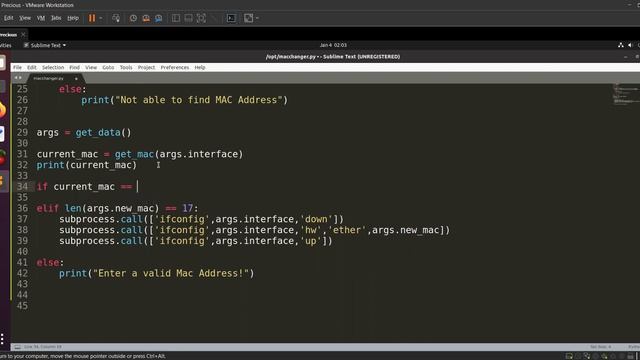
Task: Click the minimap in the editor's right side
Action: tap(626, 94)
